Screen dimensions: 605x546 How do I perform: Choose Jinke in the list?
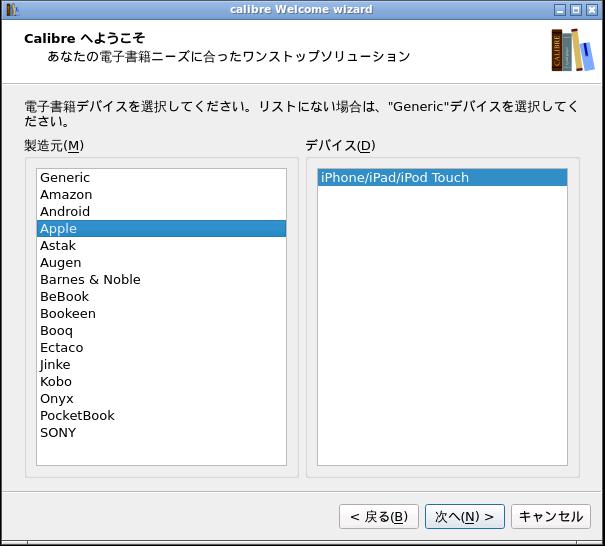[x=161, y=364]
